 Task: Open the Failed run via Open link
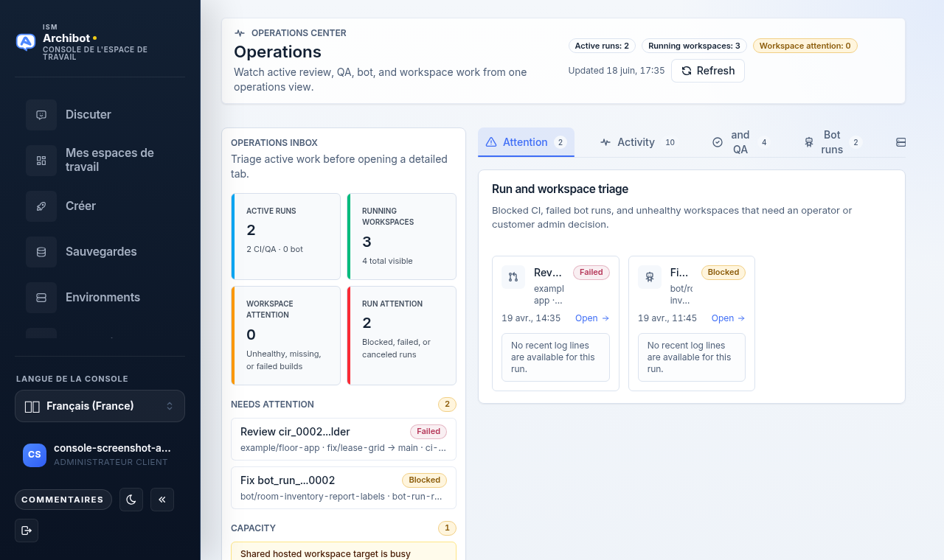coord(592,318)
